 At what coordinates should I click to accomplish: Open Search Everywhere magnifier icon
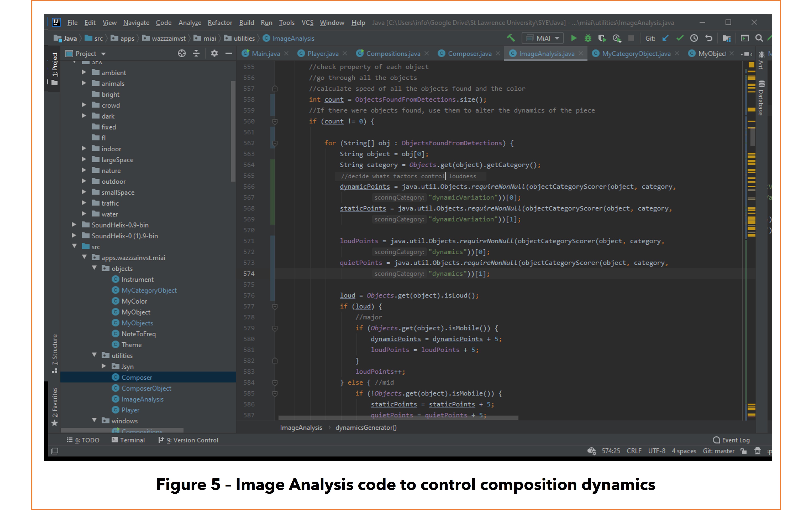point(759,38)
